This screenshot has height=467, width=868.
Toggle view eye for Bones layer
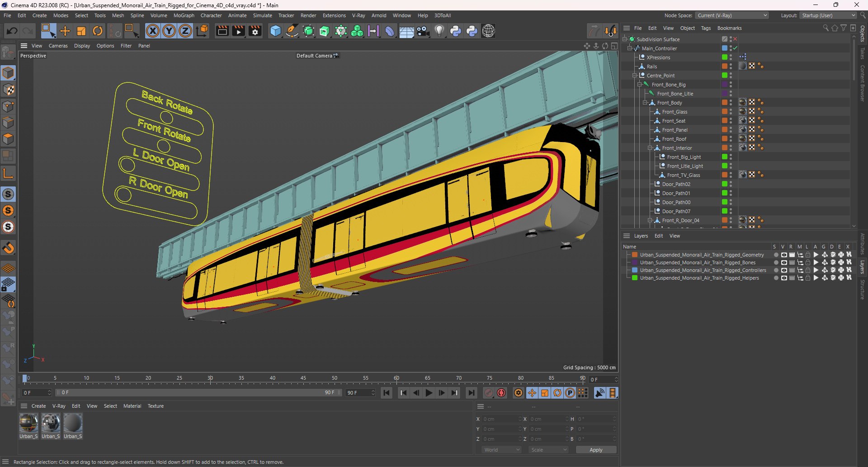(x=784, y=262)
